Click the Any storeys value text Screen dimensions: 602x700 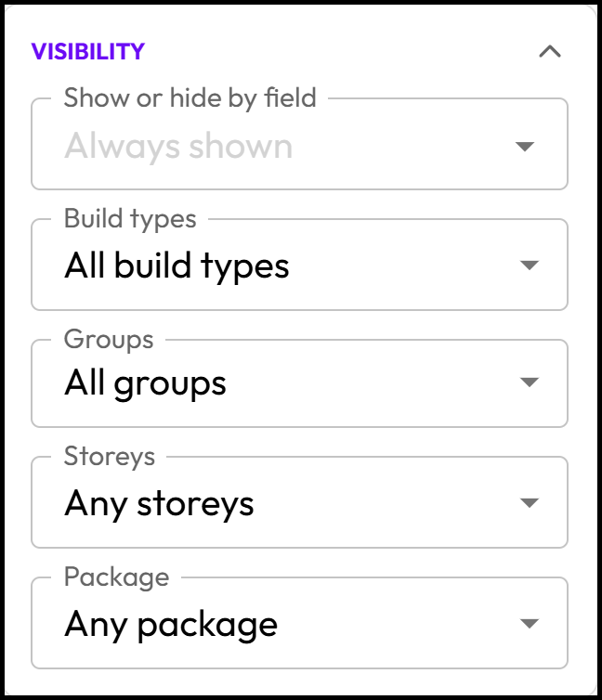pos(160,504)
